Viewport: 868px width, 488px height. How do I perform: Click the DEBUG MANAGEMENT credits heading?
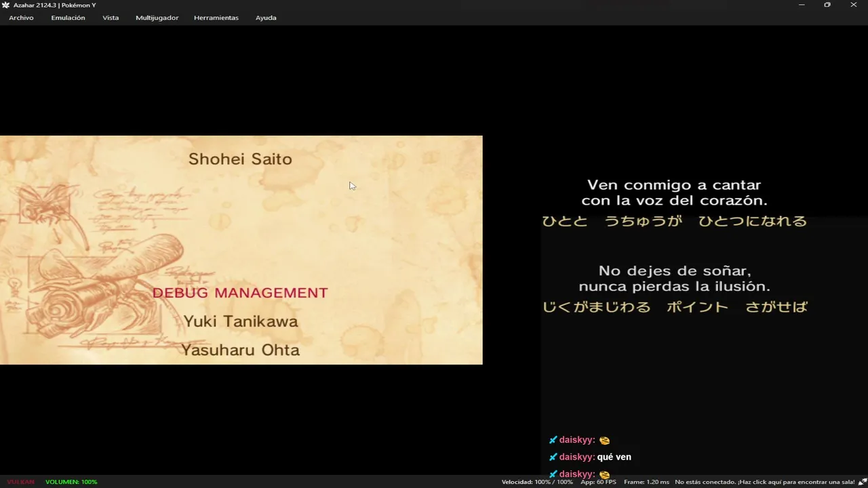tap(240, 293)
